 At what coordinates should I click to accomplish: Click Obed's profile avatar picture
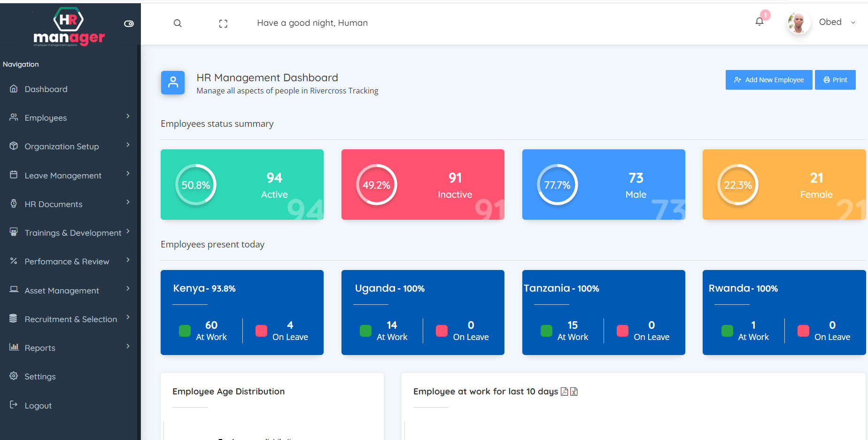pos(798,23)
